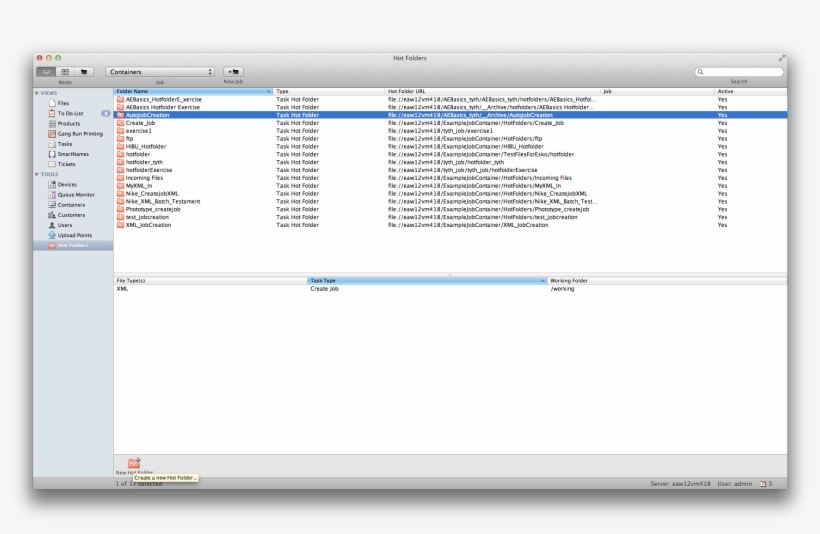Switch to the middle Mode view button
Viewport: 820px width, 534px height.
(x=65, y=72)
